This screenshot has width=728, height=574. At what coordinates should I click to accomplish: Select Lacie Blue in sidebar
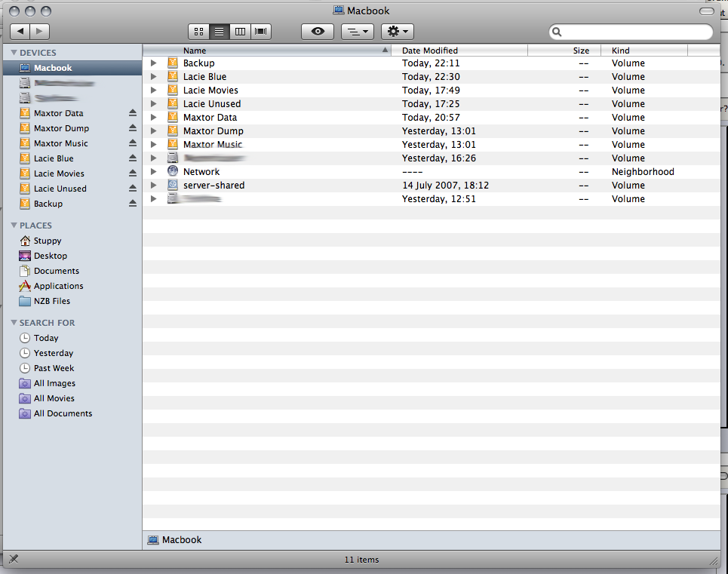coord(72,158)
